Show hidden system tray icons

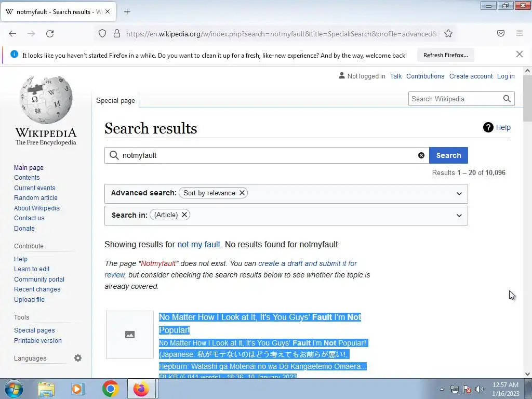coord(442,389)
